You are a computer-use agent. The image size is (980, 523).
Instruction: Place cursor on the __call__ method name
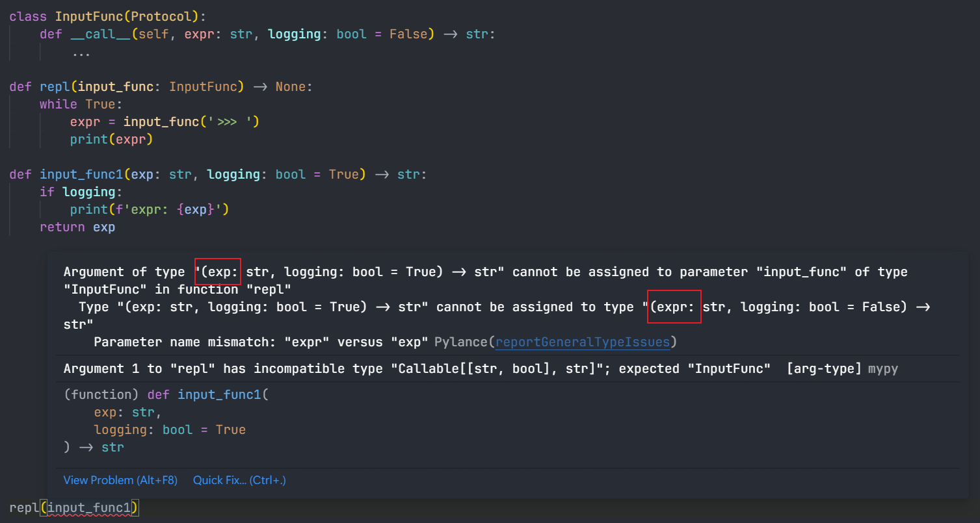point(100,34)
